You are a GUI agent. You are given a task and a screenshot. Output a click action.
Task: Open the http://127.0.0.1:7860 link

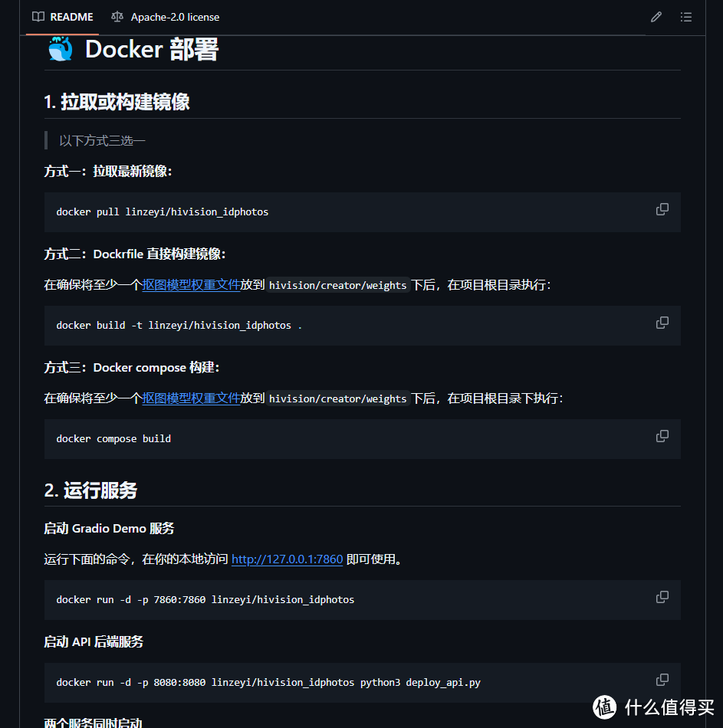(x=287, y=559)
